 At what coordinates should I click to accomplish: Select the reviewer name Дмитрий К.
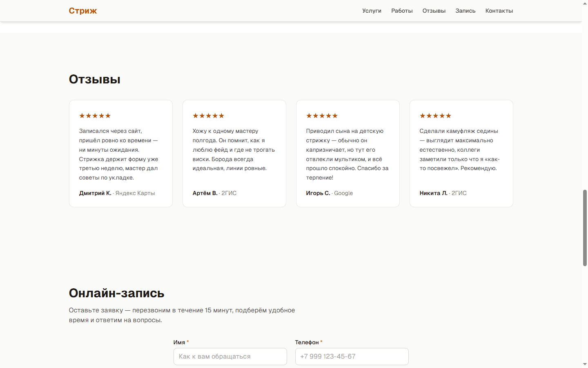[95, 193]
